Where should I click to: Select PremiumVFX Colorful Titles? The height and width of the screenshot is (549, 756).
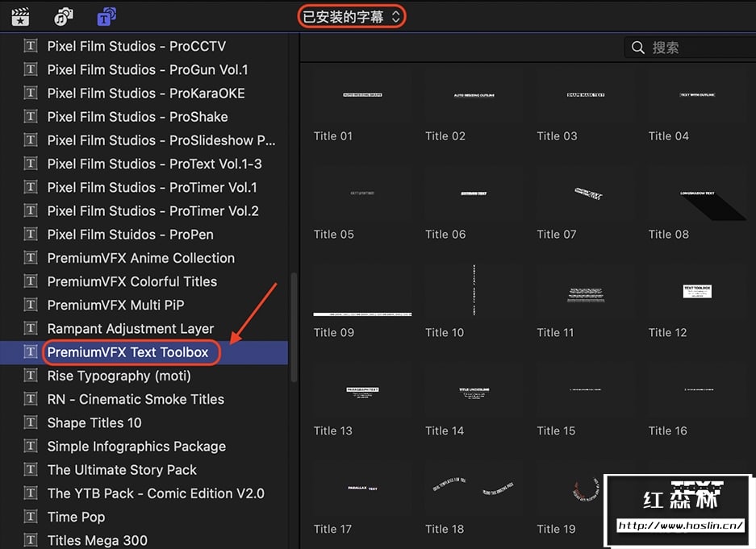pyautogui.click(x=132, y=281)
